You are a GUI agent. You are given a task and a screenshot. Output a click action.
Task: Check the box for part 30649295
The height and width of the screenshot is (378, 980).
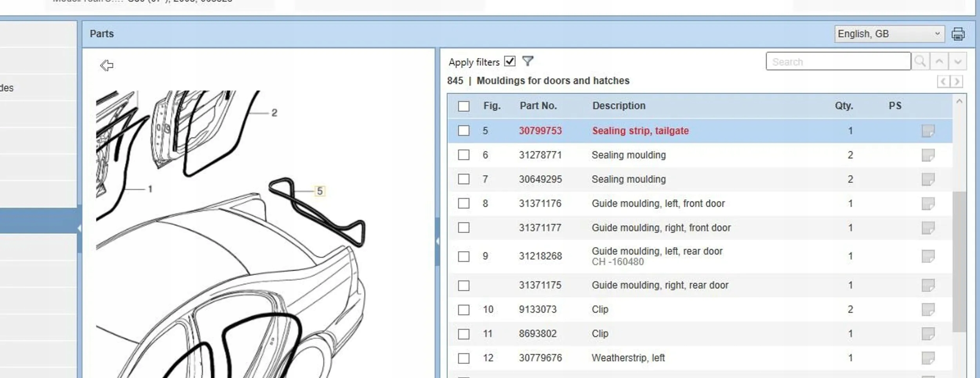(464, 179)
